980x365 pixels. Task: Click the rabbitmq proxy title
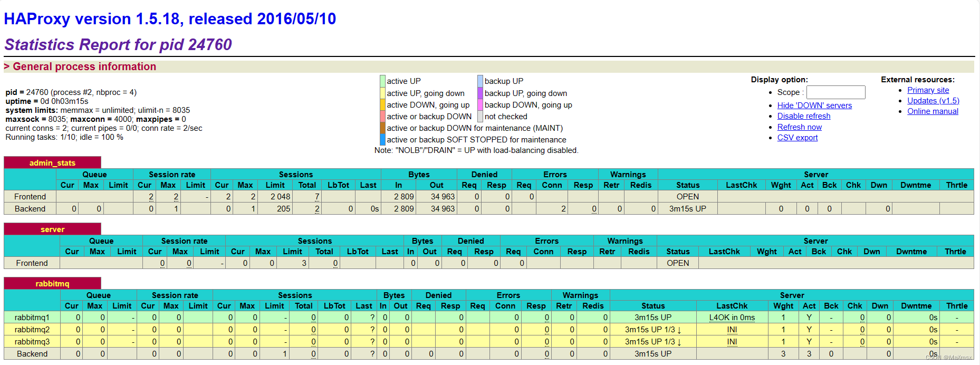(52, 284)
